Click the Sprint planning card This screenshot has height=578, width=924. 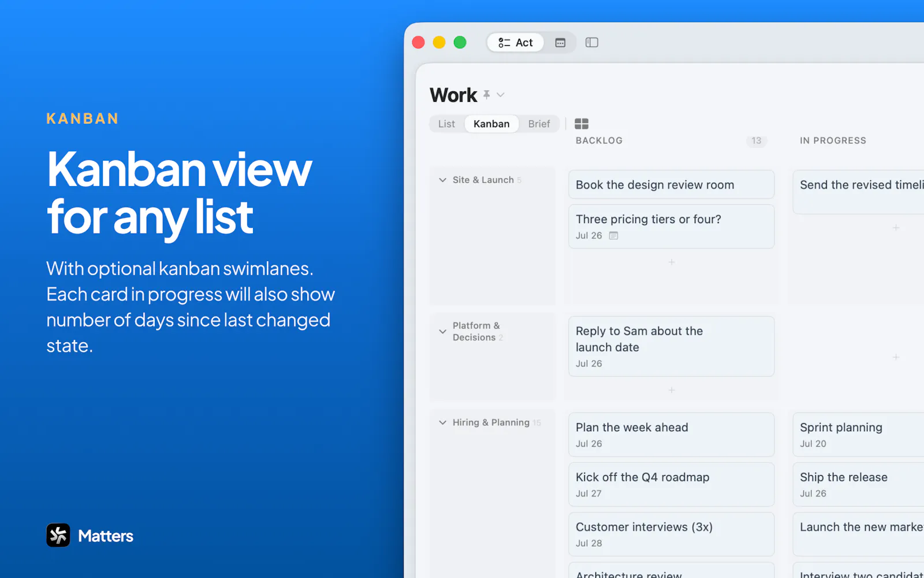(858, 435)
